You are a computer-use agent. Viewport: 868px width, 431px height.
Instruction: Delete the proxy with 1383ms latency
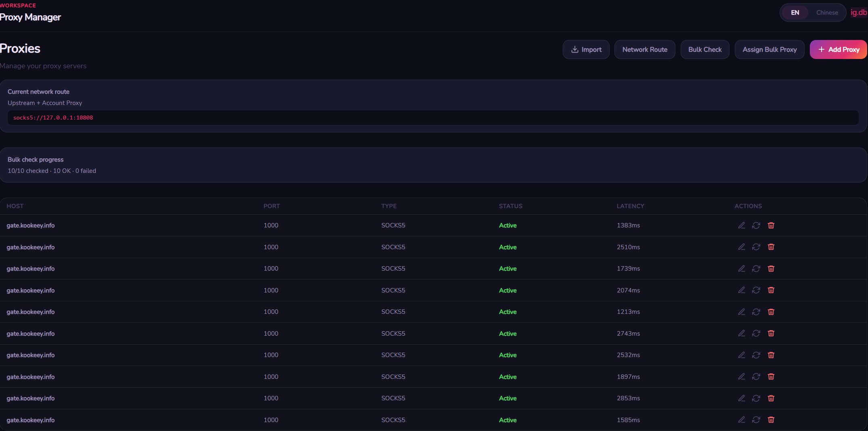click(x=771, y=225)
